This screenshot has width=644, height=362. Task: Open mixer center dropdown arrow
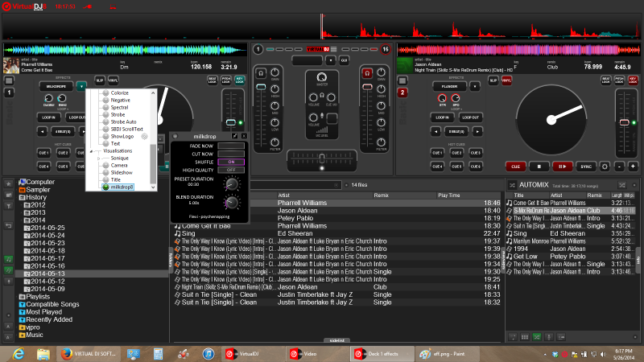(331, 60)
